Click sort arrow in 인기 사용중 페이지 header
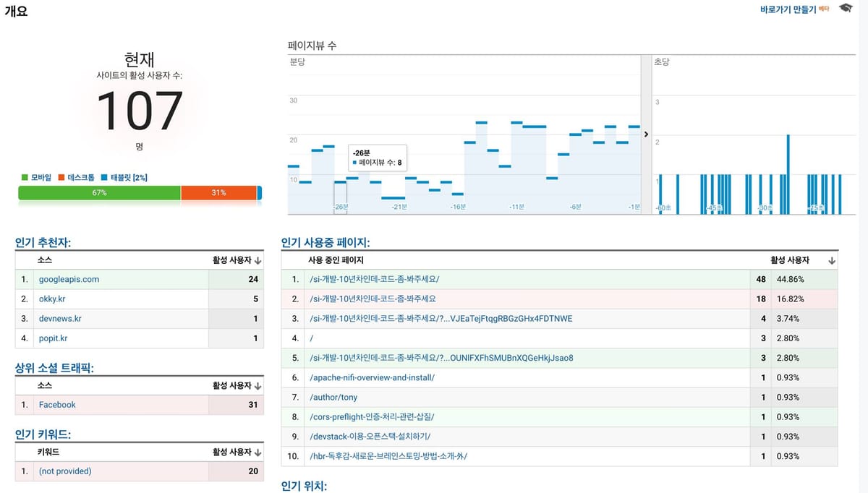The image size is (868, 493). [x=832, y=260]
